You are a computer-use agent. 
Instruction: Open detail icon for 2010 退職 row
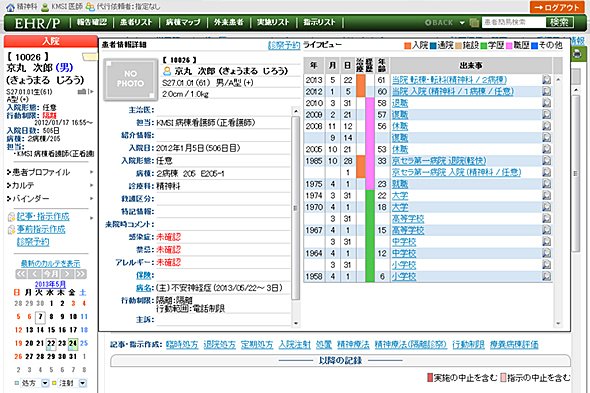[546, 103]
